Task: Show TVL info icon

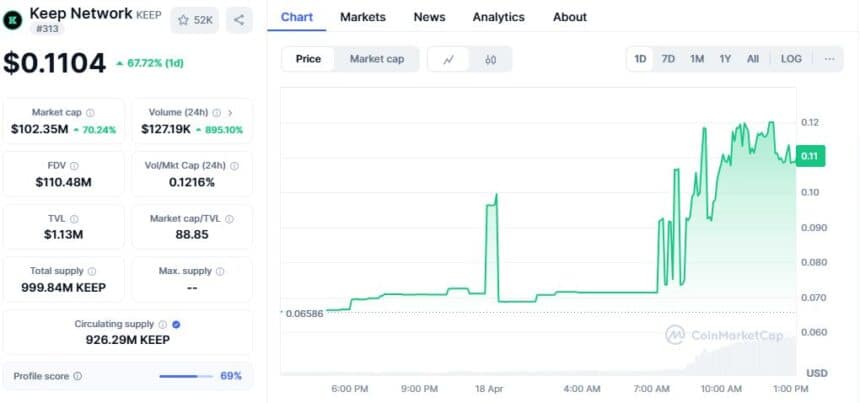Action: coord(74,219)
